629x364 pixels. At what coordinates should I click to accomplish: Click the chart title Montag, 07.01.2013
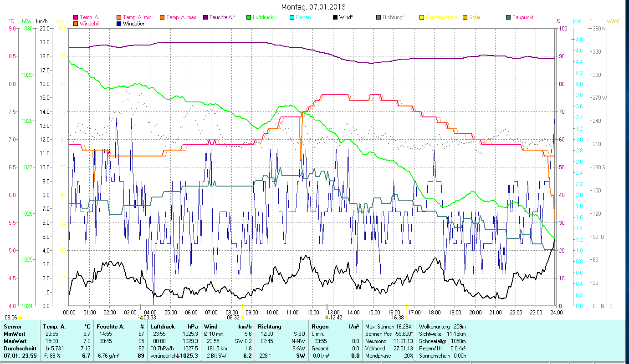pyautogui.click(x=313, y=7)
